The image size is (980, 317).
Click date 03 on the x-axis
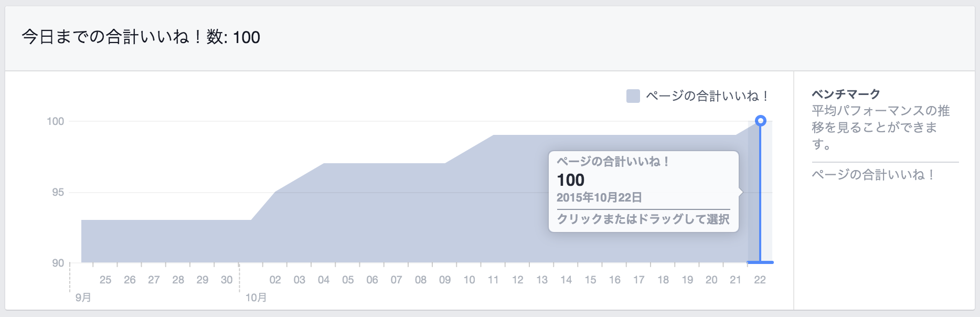[300, 280]
